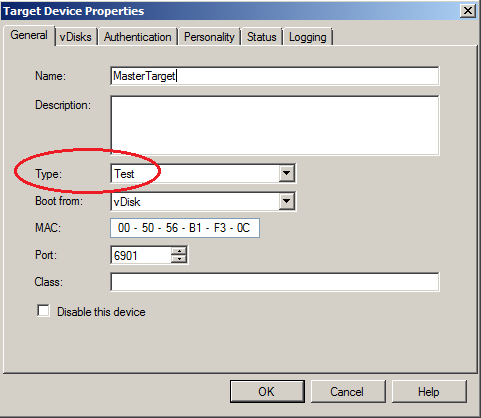The width and height of the screenshot is (481, 418).
Task: Expand the Boot from dropdown arrow
Action: click(287, 201)
